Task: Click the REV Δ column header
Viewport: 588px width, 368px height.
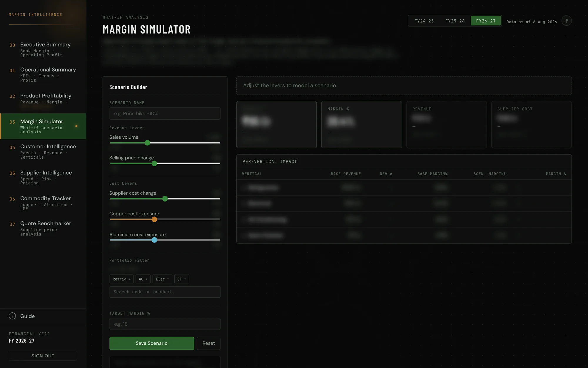Action: pos(386,174)
